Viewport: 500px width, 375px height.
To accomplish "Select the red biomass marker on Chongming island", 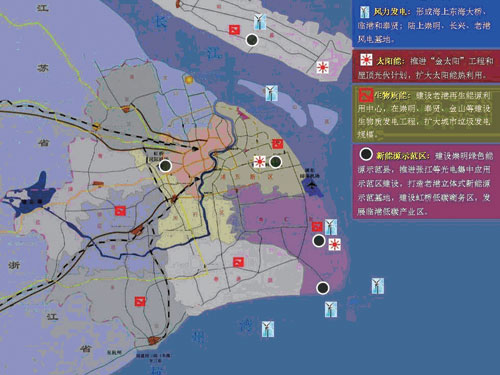I will pyautogui.click(x=235, y=29).
